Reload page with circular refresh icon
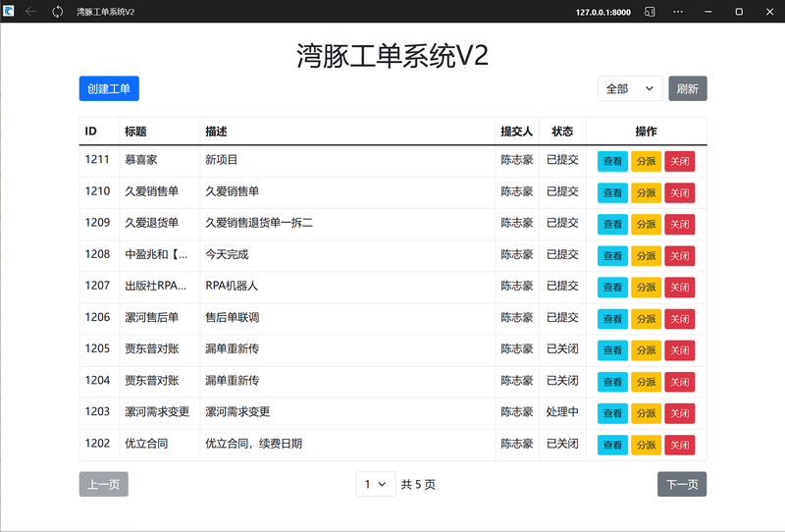Image resolution: width=785 pixels, height=532 pixels. [x=58, y=12]
